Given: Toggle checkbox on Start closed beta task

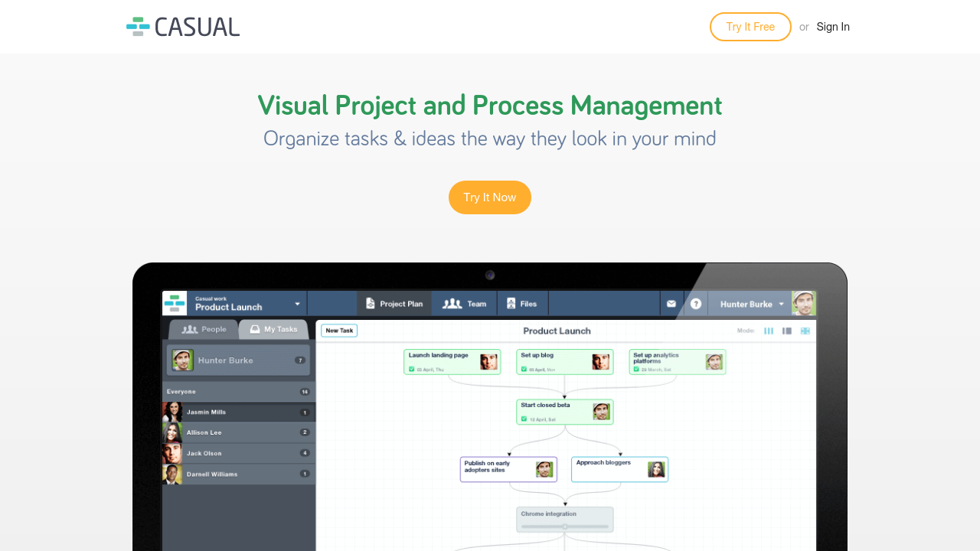Looking at the screenshot, I should pyautogui.click(x=524, y=419).
